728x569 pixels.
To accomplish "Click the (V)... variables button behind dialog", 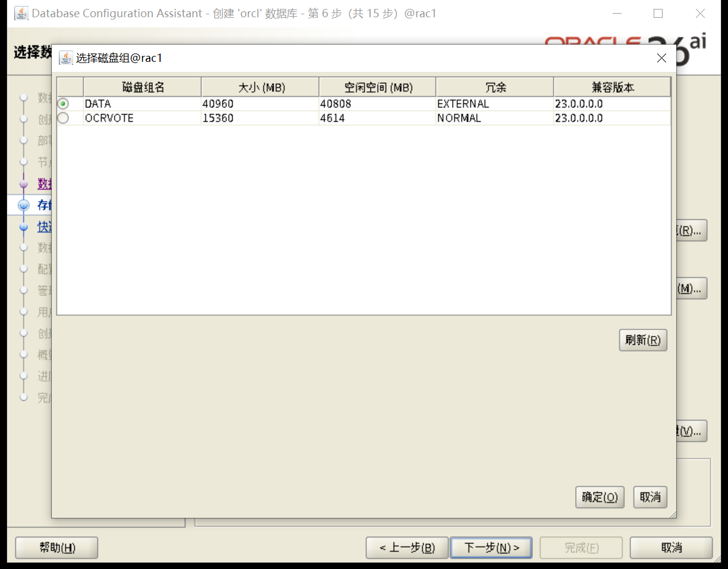I will (x=692, y=431).
